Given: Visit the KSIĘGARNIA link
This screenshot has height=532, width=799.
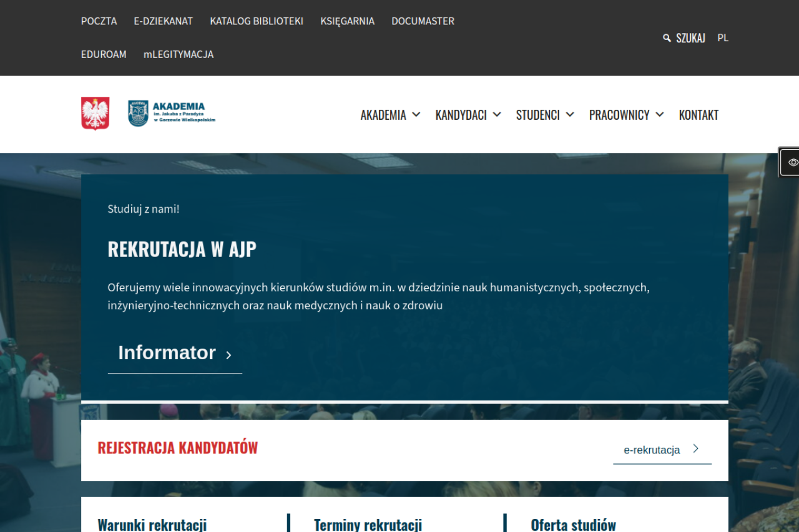Looking at the screenshot, I should (347, 21).
